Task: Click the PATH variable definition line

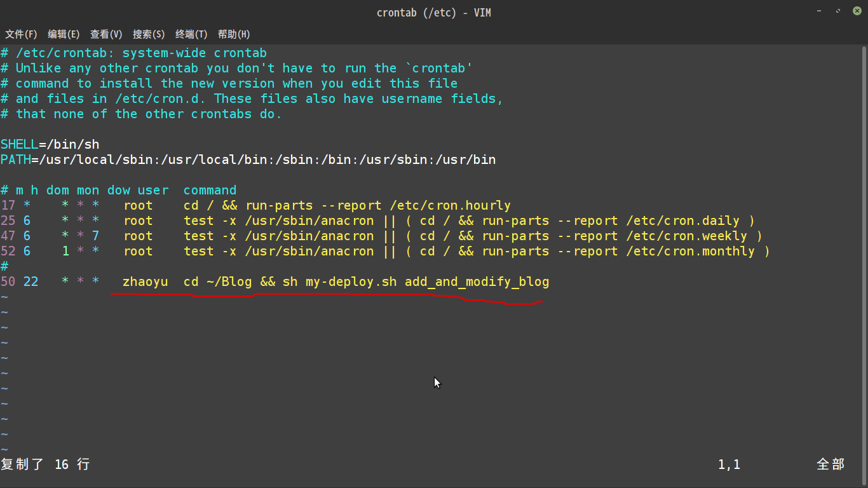Action: [248, 160]
